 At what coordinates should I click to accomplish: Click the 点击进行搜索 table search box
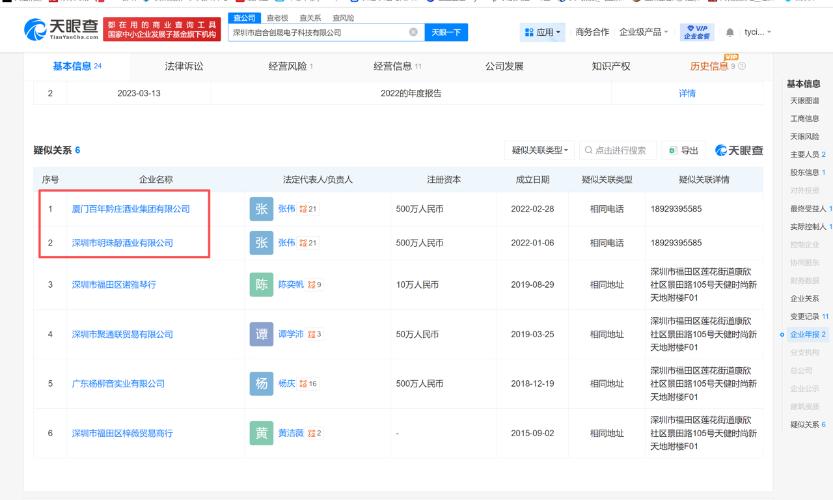click(618, 150)
